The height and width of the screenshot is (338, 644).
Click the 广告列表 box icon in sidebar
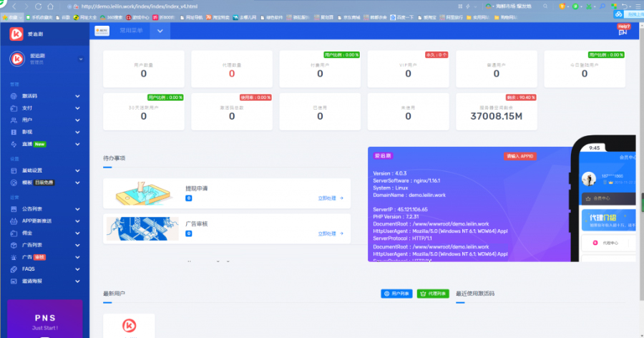click(14, 245)
